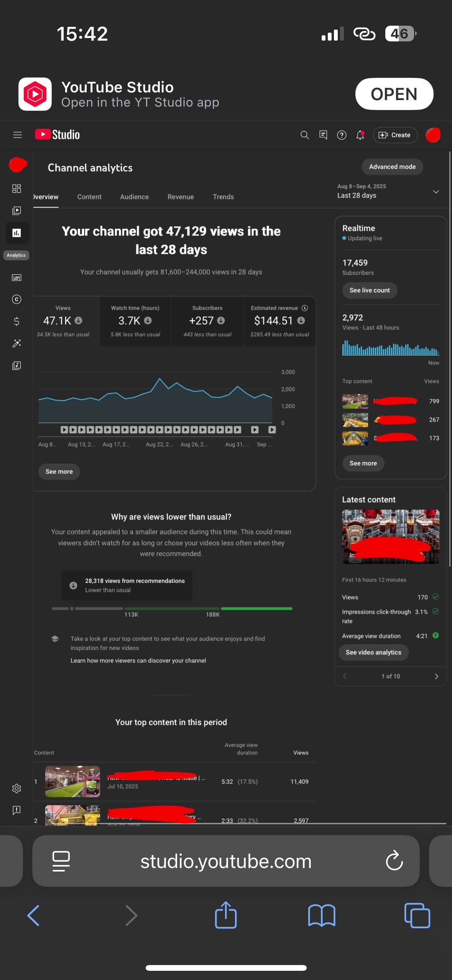Click the Advanced mode button
452x980 pixels.
392,167
